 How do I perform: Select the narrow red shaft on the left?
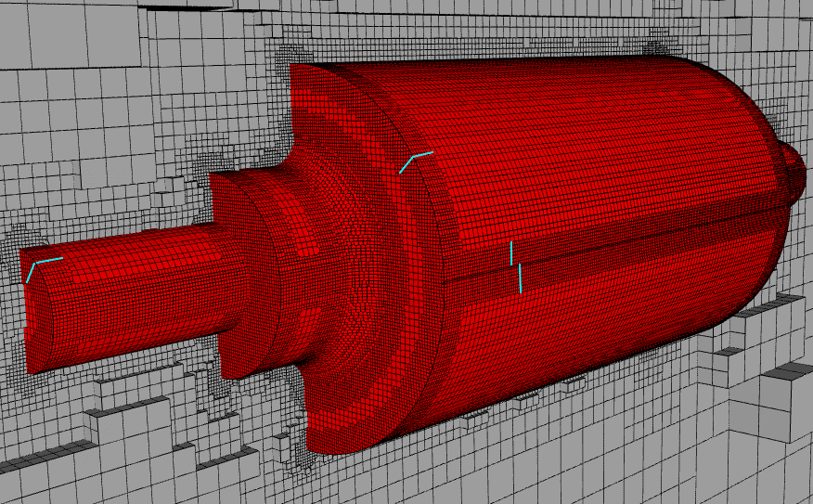point(139,278)
